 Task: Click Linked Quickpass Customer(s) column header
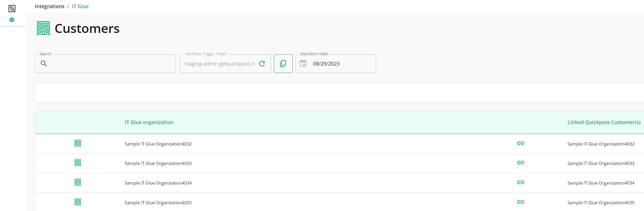coord(604,122)
